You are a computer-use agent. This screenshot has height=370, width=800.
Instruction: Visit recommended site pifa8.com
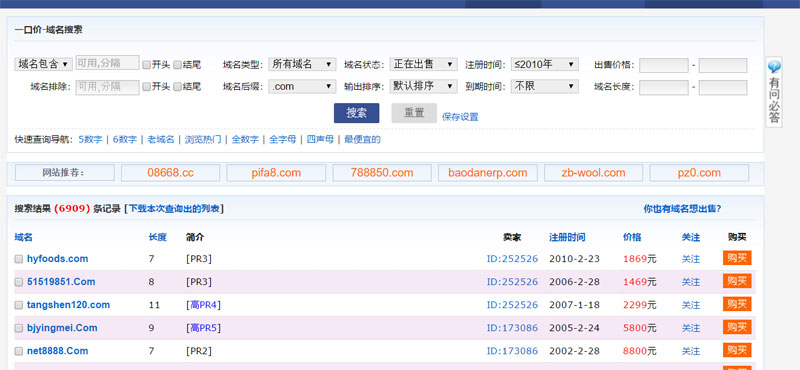276,172
